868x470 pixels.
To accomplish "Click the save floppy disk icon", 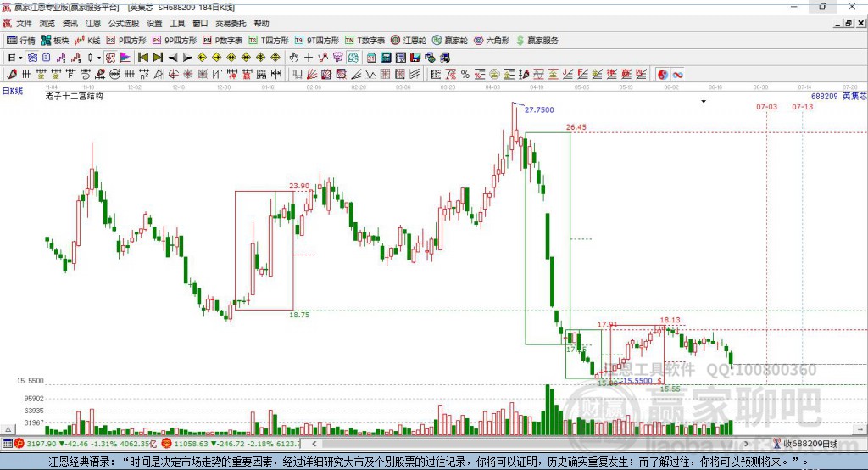I will 415,57.
